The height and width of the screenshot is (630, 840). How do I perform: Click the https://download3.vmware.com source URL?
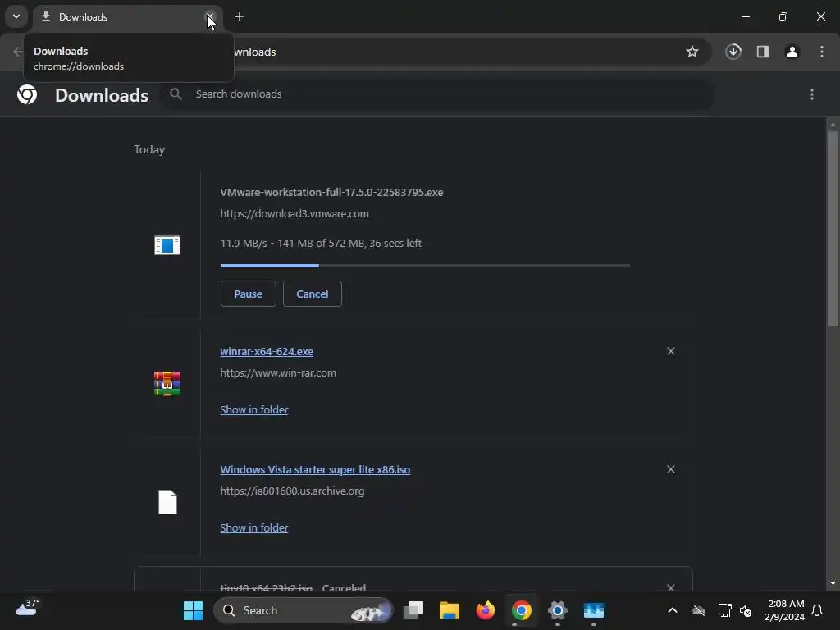pyautogui.click(x=294, y=213)
